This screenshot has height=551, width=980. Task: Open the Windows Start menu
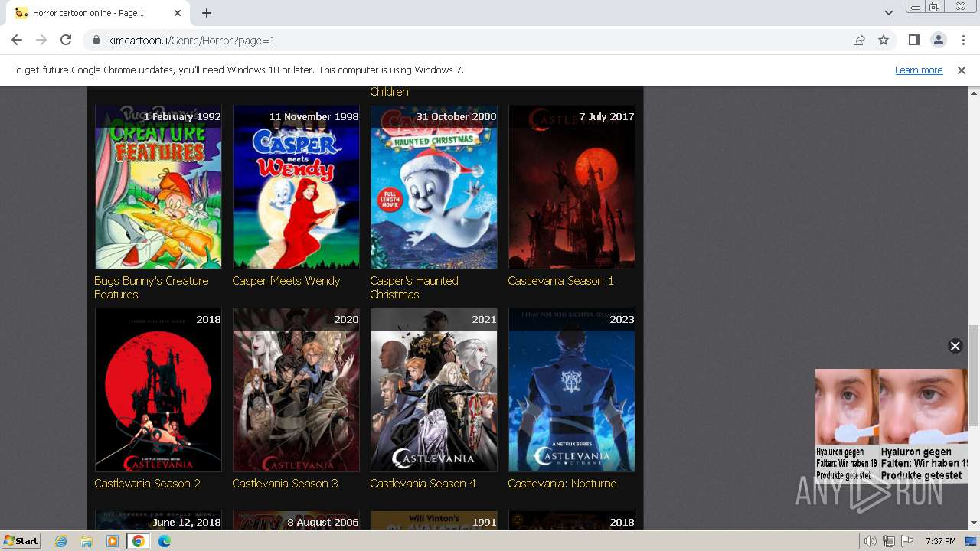21,540
